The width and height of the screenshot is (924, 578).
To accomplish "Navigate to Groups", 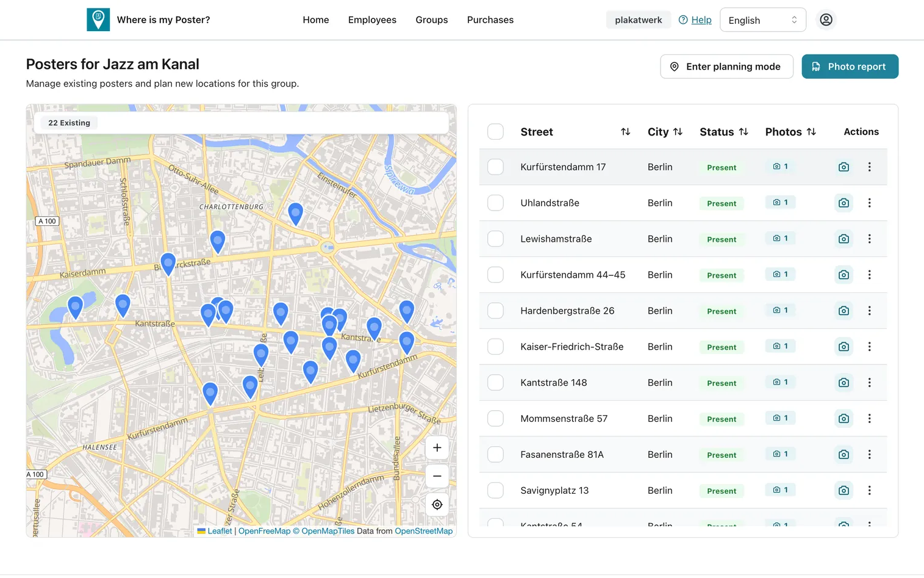I will tap(432, 20).
